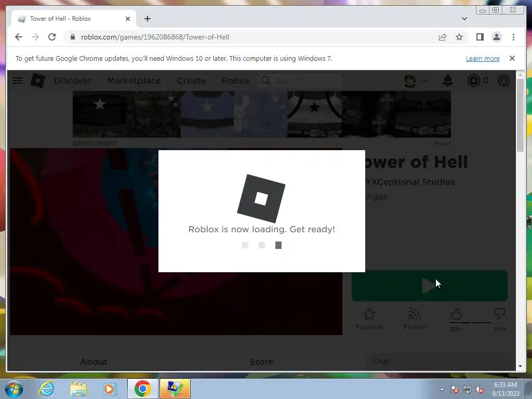The width and height of the screenshot is (532, 399).
Task: Open the Robux menu item
Action: [x=235, y=81]
